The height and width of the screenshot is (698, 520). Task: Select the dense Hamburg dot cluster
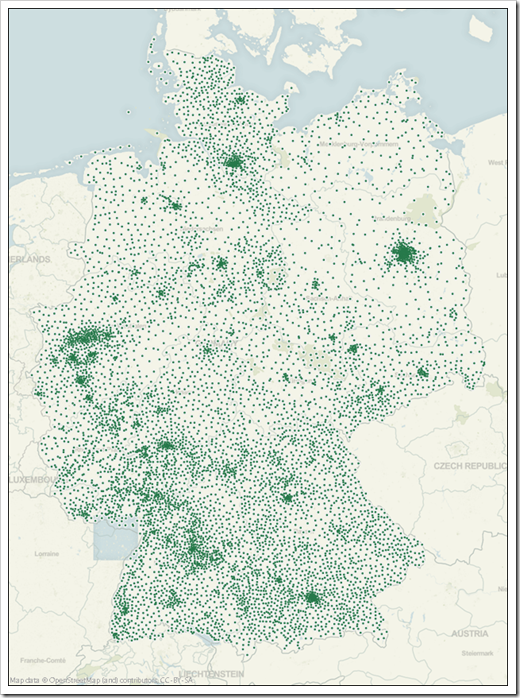coord(233,161)
